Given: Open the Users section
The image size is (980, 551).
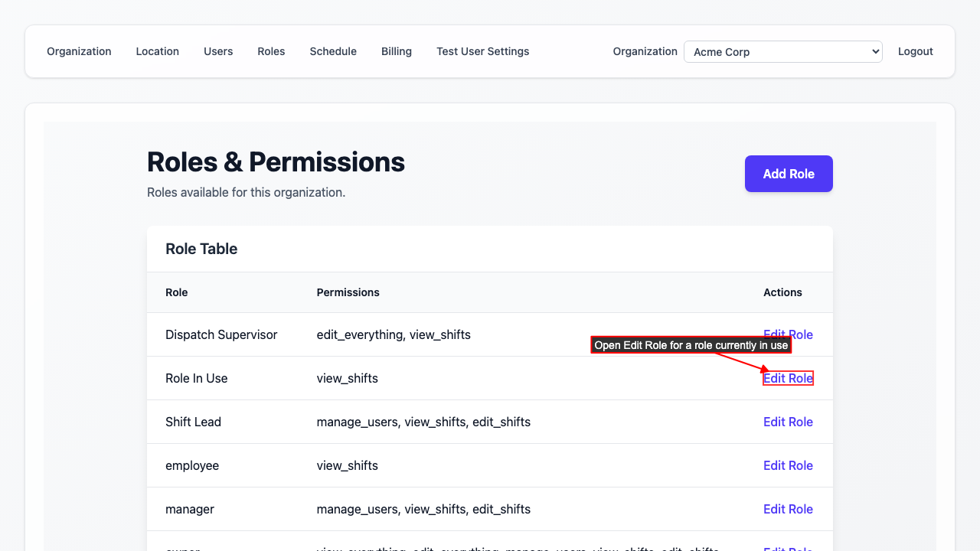Looking at the screenshot, I should pos(218,51).
